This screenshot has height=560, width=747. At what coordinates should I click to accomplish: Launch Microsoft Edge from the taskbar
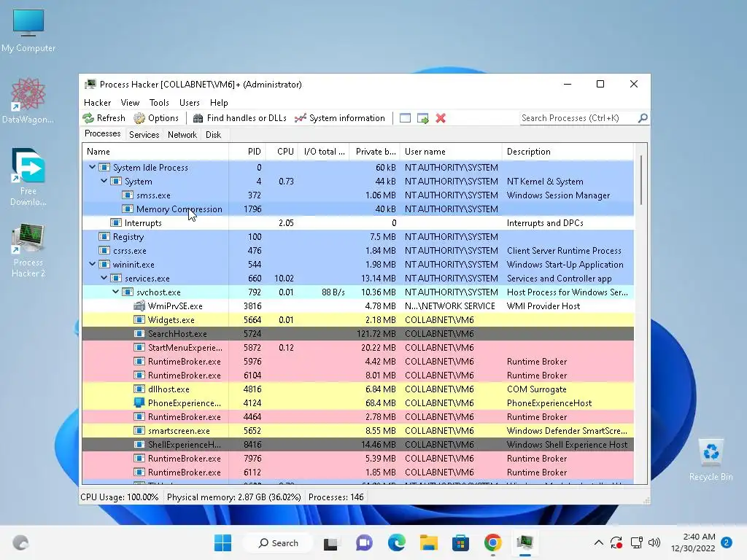396,542
